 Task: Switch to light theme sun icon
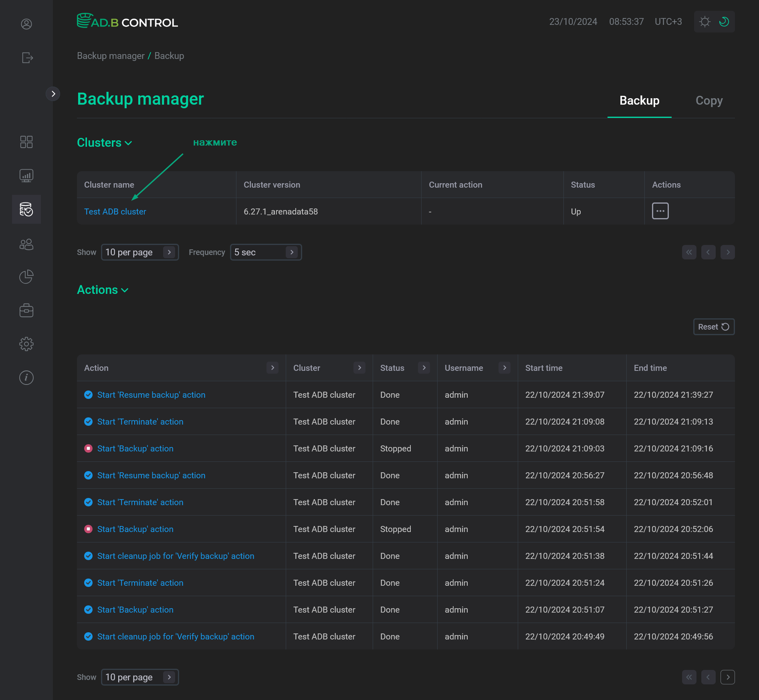(x=704, y=22)
